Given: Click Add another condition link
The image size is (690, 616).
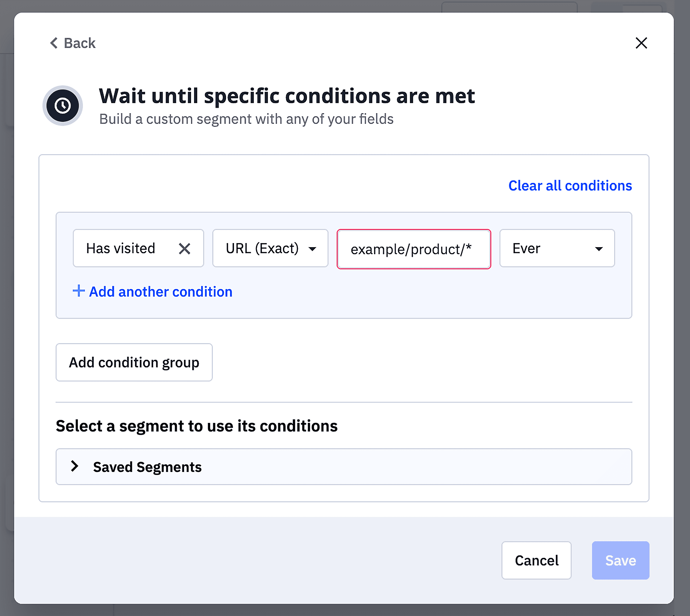Looking at the screenshot, I should click(160, 292).
